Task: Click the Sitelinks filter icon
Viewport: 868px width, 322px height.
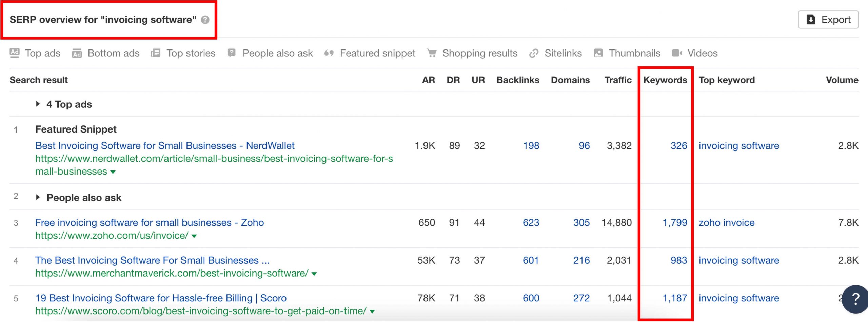Action: [x=534, y=53]
